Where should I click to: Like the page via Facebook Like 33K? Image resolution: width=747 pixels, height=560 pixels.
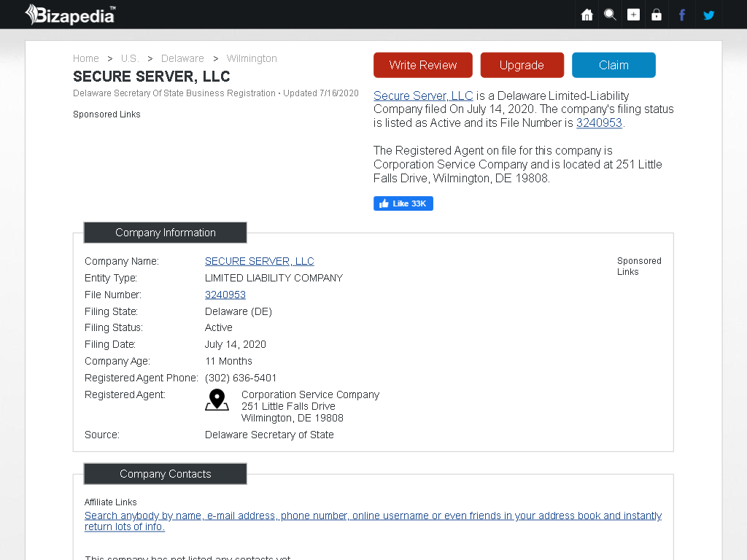403,203
